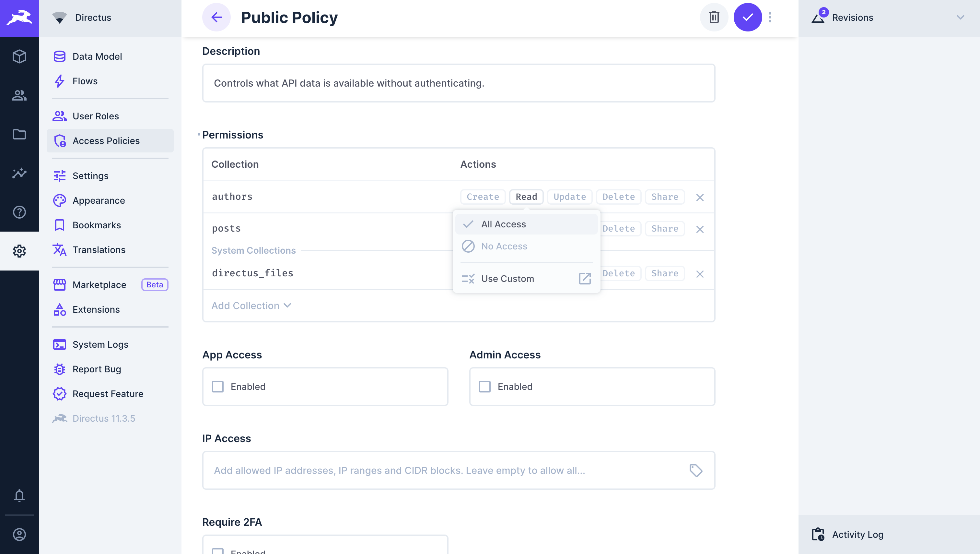
Task: Click the IP Access input field
Action: point(449,470)
